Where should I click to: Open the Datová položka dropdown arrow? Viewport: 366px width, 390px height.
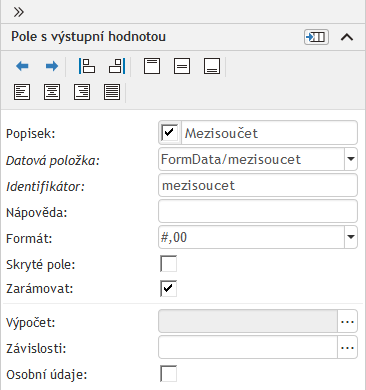coord(351,159)
